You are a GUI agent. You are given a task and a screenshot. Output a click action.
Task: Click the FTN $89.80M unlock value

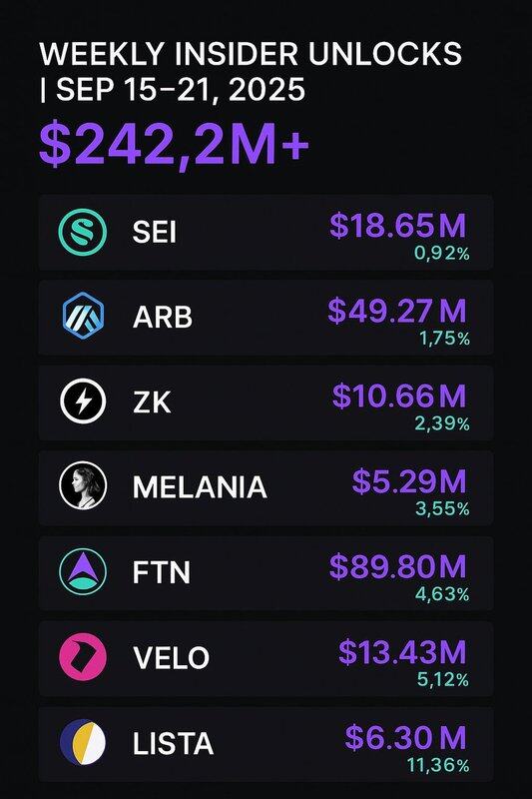[x=397, y=566]
